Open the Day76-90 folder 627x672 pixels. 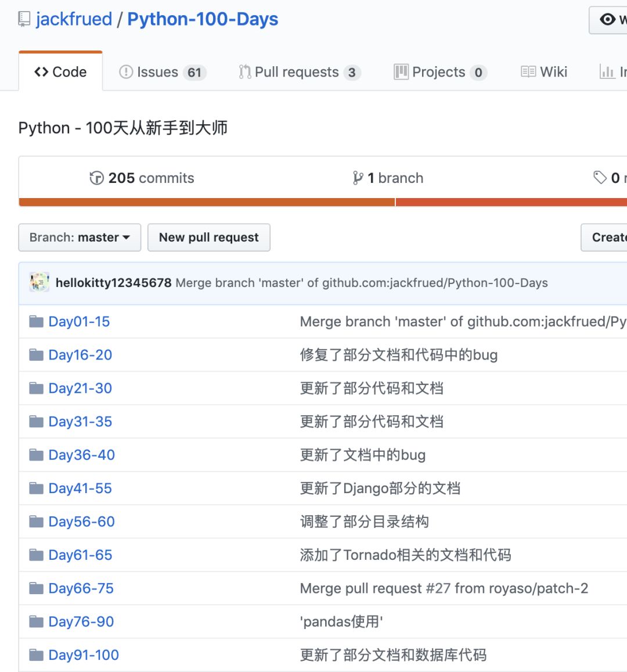(81, 621)
